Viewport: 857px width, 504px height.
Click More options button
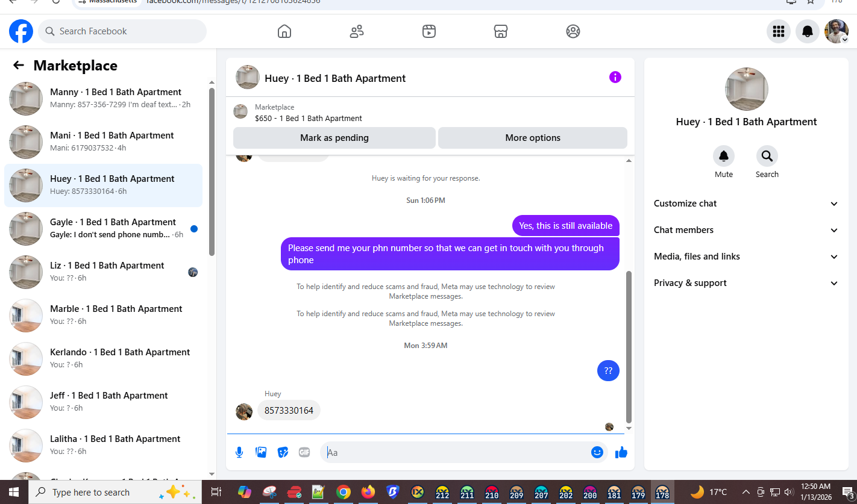tap(533, 138)
